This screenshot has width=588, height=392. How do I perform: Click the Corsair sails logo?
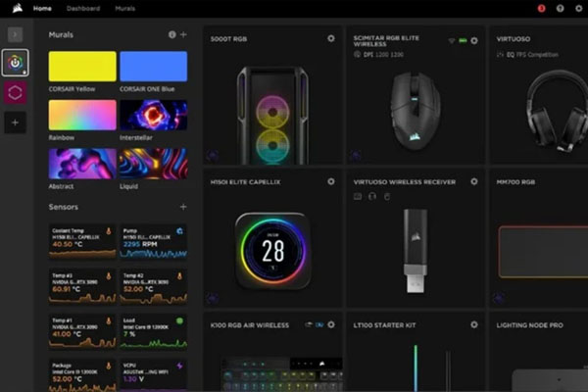[15, 8]
